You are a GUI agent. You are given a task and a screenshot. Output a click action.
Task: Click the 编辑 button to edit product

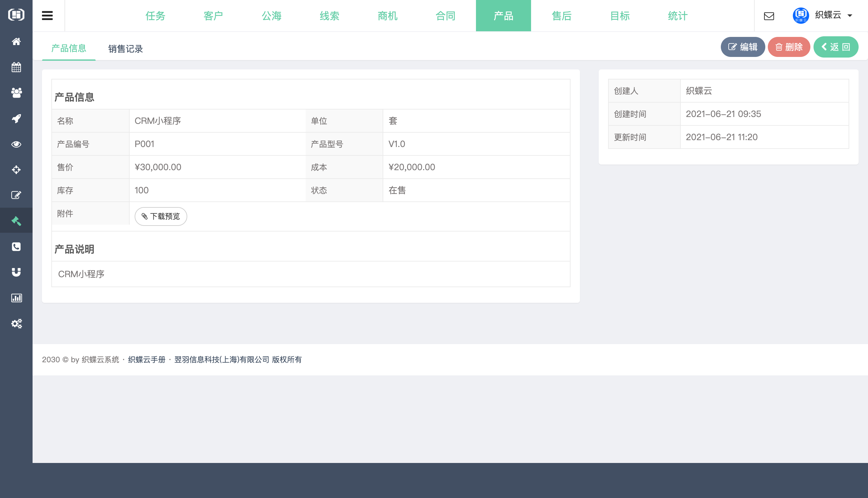743,47
